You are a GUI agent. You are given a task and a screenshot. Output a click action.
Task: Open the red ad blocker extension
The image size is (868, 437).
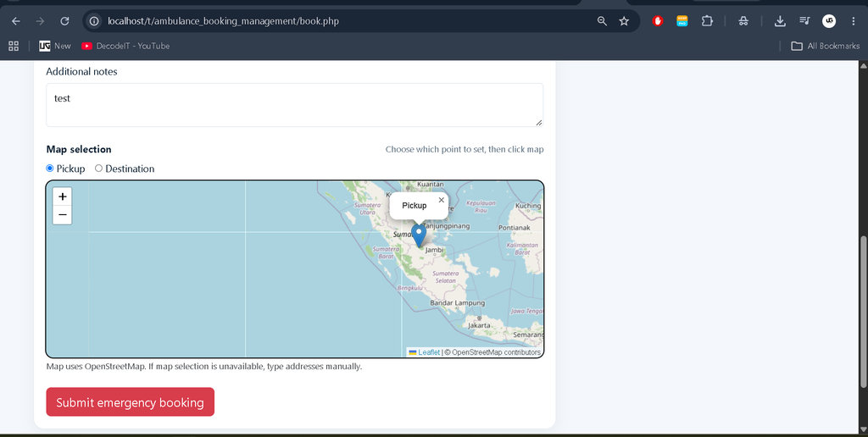(658, 21)
